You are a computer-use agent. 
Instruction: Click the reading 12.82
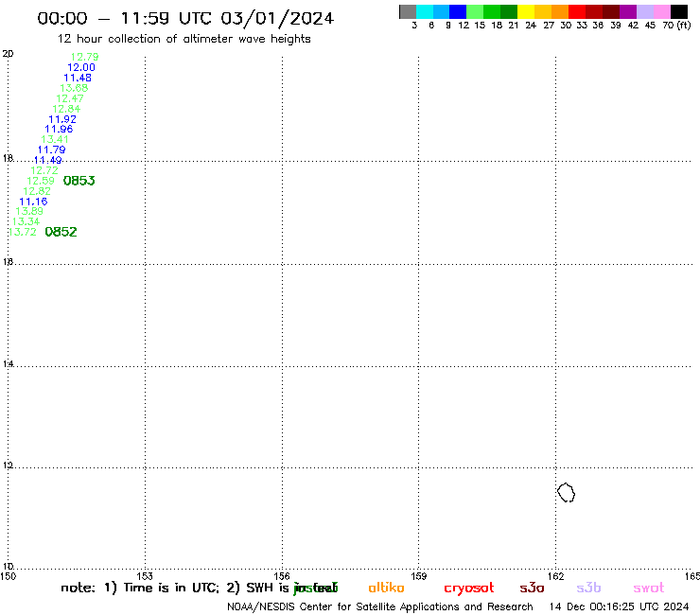point(37,191)
